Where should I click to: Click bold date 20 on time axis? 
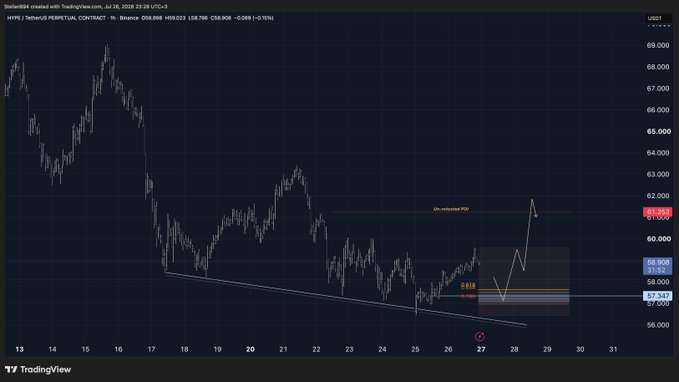(250, 349)
